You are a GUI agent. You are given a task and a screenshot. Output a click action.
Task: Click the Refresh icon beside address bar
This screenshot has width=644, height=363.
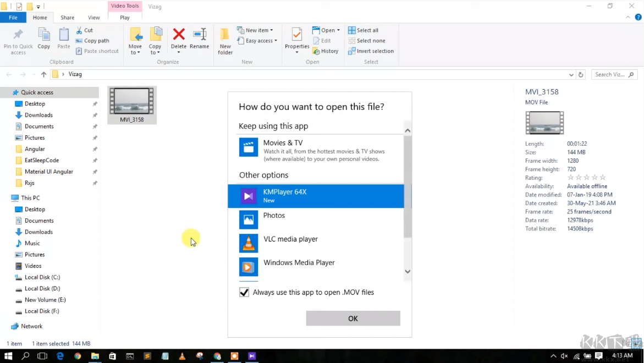(581, 75)
